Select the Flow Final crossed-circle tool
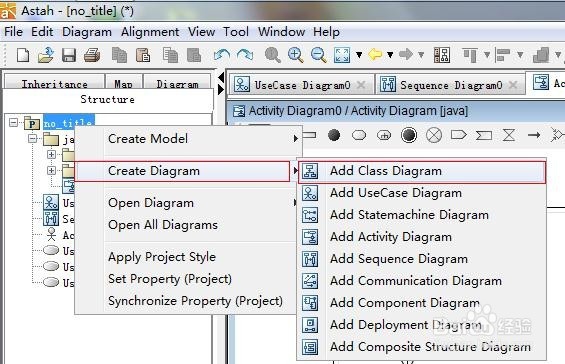 (x=434, y=136)
